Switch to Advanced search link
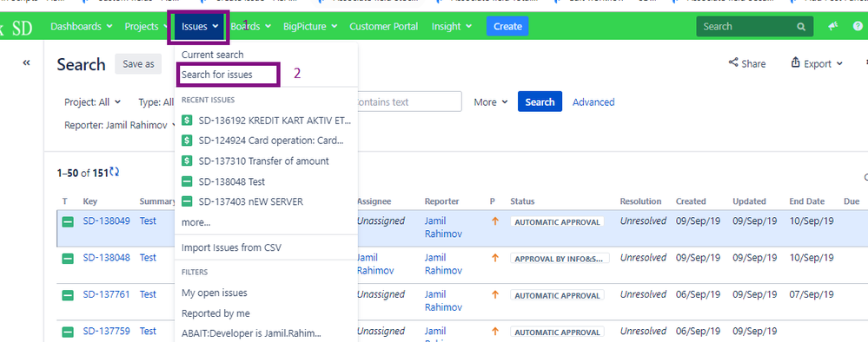Image resolution: width=868 pixels, height=342 pixels. [593, 102]
